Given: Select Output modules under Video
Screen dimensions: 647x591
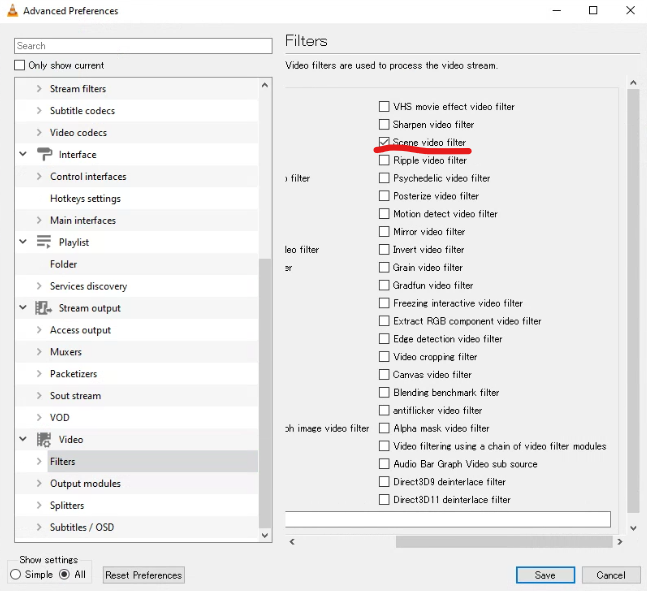Looking at the screenshot, I should pos(85,483).
